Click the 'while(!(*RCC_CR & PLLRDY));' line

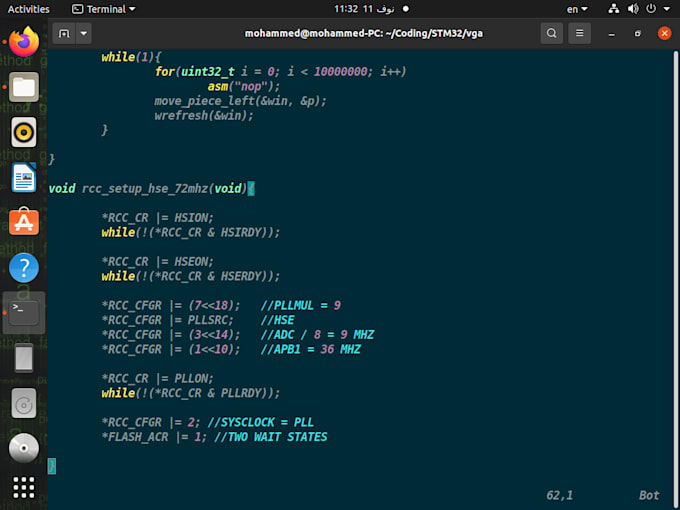pyautogui.click(x=191, y=393)
